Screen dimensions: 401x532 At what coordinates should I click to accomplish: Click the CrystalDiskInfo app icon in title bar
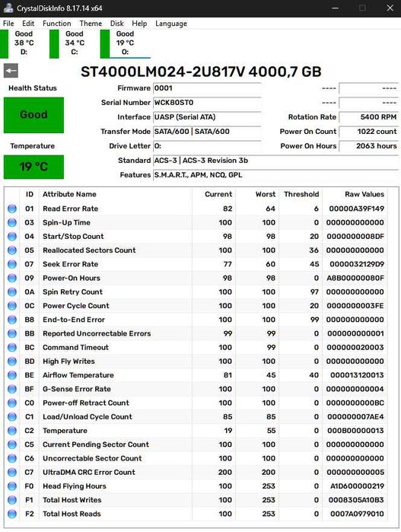coord(8,8)
